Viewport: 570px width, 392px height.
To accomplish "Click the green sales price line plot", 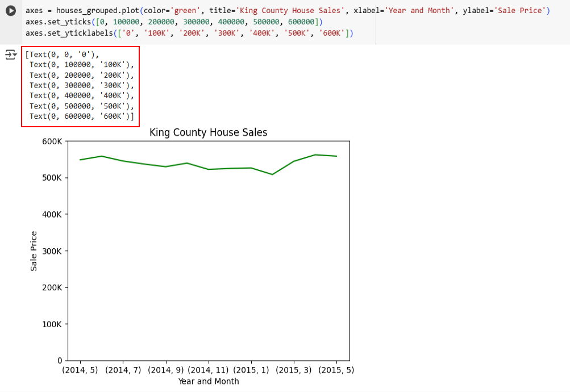I will 209,169.
